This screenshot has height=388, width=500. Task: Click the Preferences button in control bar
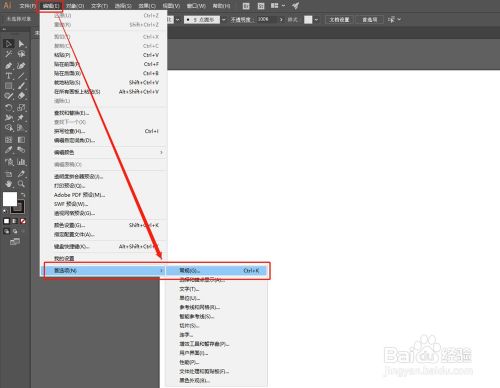(x=370, y=20)
